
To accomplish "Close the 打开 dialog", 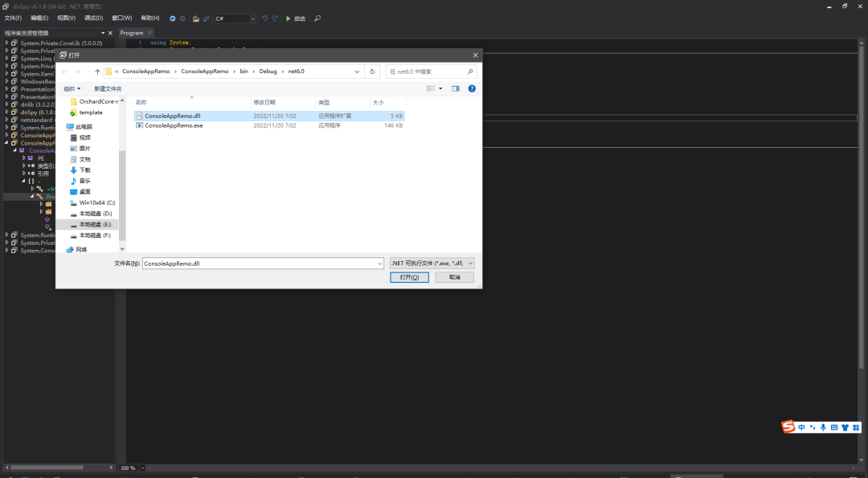I will tap(475, 55).
